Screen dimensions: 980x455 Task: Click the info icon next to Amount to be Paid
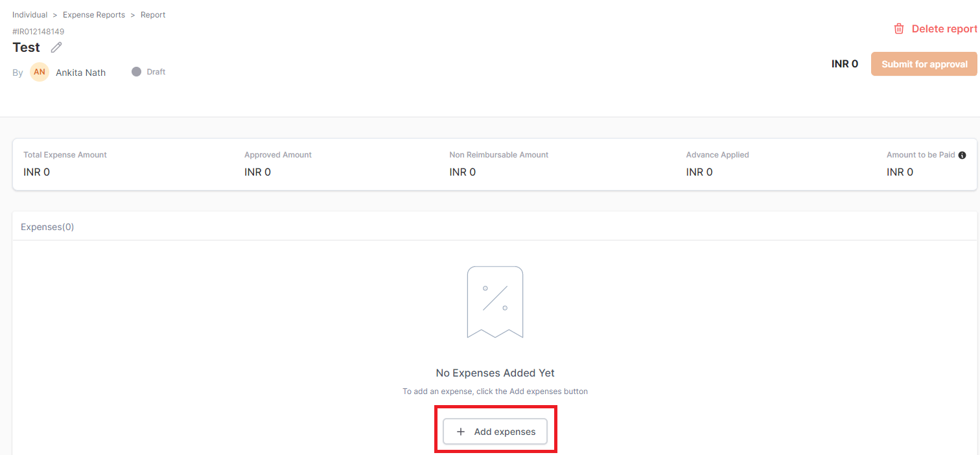click(x=962, y=155)
